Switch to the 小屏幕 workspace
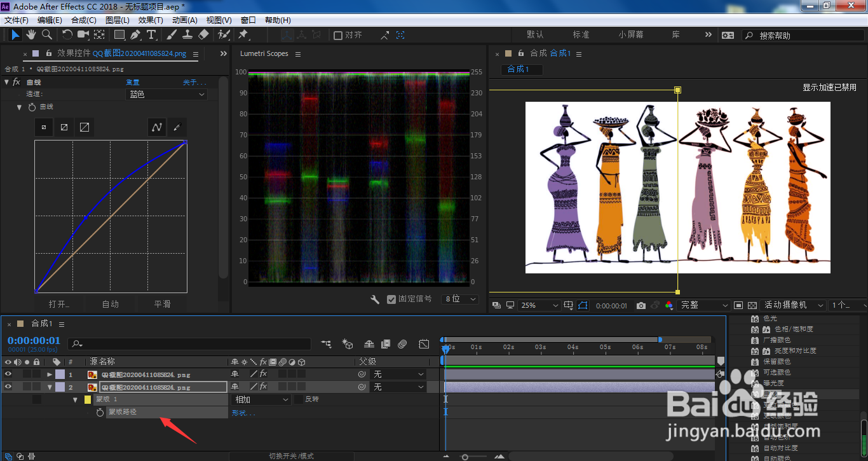Screen dimensions: 868x461 pos(631,35)
